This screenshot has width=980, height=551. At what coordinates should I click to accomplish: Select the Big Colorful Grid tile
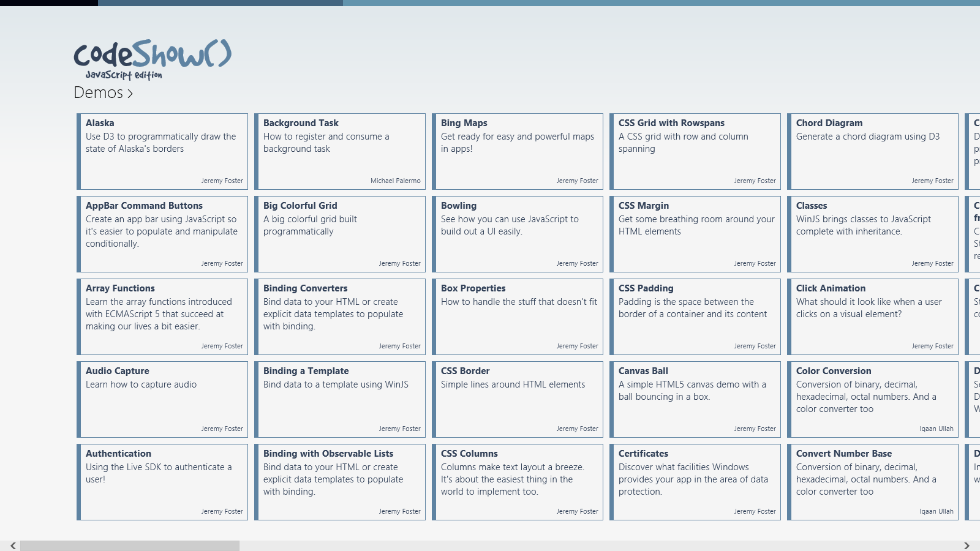point(340,234)
